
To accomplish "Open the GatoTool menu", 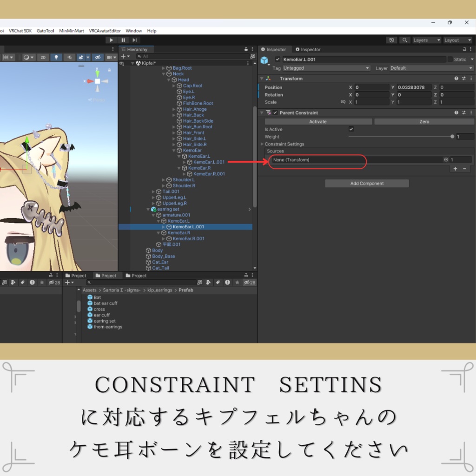I will click(45, 31).
